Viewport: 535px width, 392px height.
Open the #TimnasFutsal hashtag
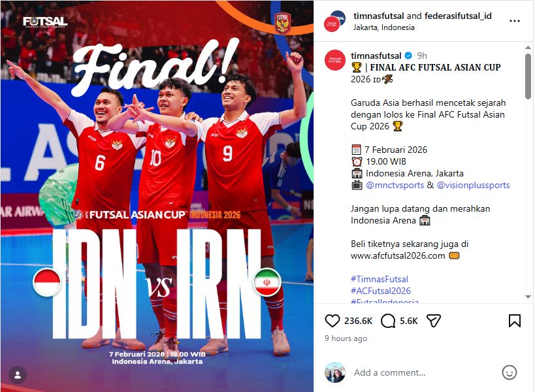(x=380, y=279)
